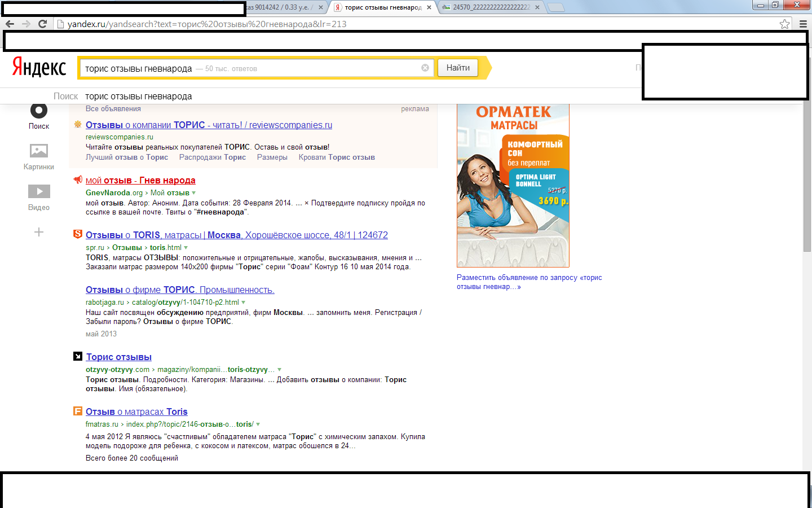Screen dimensions: 812x508
Task: Restore down the Chrome window
Action: tap(775, 5)
